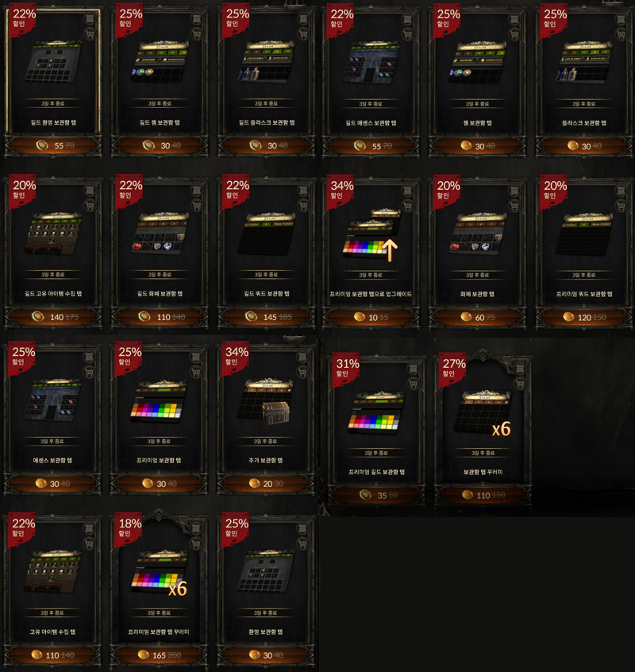Click scroll list icon on 길드 플라스크 보관함 탭 card
635x672 pixels.
click(x=302, y=19)
